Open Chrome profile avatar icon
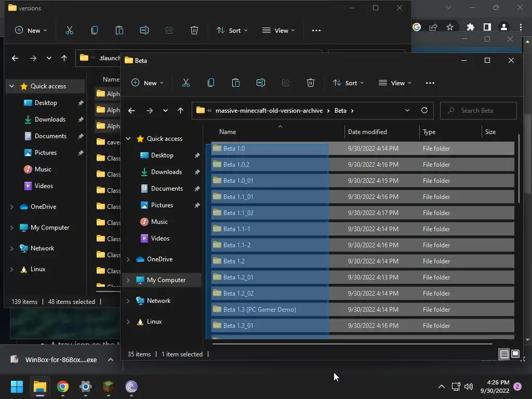Image resolution: width=532 pixels, height=399 pixels. pos(504,27)
